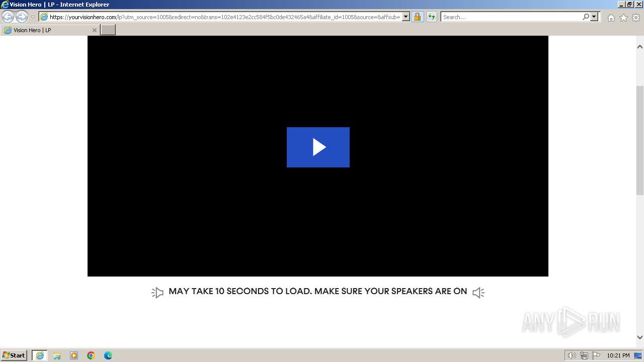The image size is (644, 362).
Task: Open Action Center flag icon in tray
Action: (x=596, y=355)
